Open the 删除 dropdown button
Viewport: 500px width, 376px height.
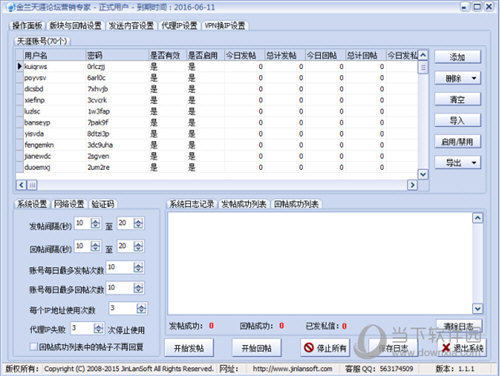pos(457,78)
